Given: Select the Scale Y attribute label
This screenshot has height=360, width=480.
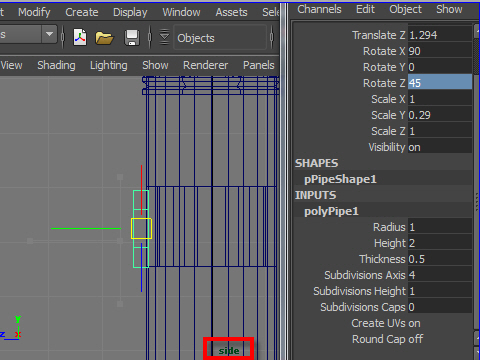Looking at the screenshot, I should [x=388, y=115].
